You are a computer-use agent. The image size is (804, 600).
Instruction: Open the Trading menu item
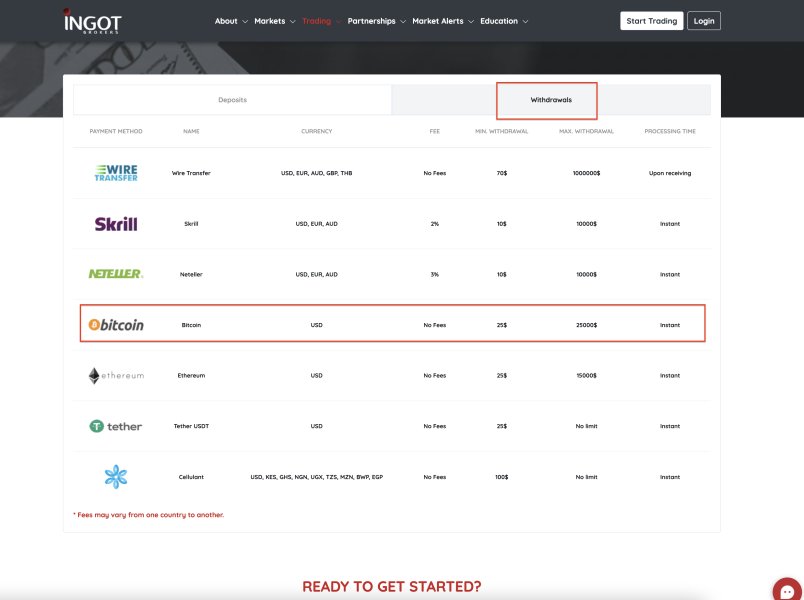click(x=316, y=21)
